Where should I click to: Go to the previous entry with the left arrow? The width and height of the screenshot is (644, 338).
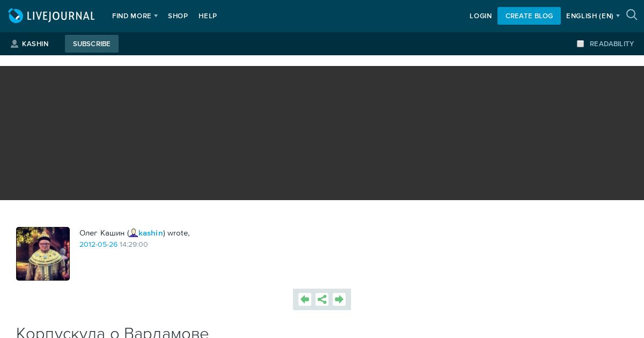pos(305,299)
